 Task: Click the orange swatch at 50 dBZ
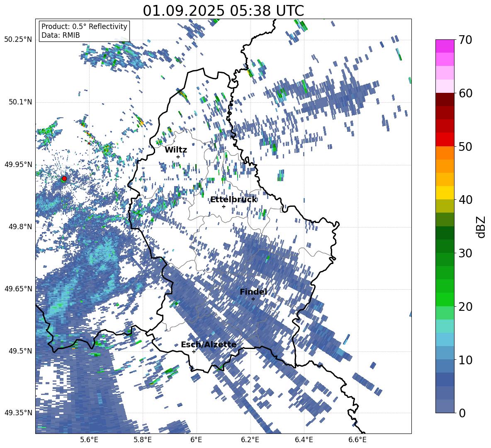pyautogui.click(x=445, y=153)
